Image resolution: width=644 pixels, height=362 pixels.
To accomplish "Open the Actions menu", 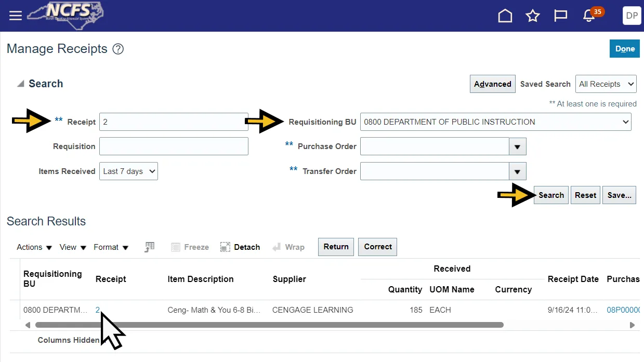I will coord(34,247).
